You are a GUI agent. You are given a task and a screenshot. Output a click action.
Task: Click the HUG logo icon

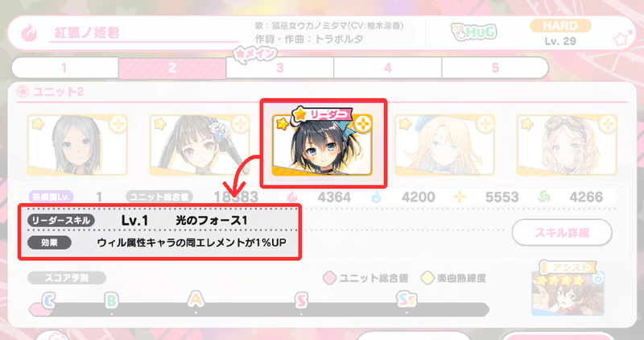point(473,32)
